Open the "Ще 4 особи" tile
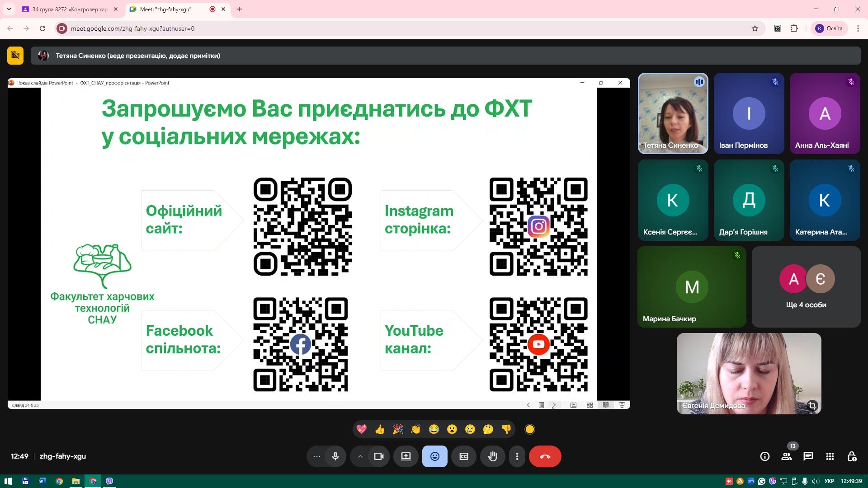This screenshot has height=488, width=868. coord(806,287)
